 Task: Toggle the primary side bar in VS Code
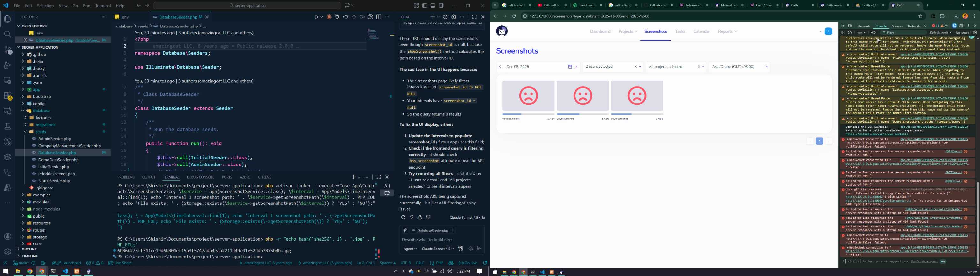coord(425,6)
